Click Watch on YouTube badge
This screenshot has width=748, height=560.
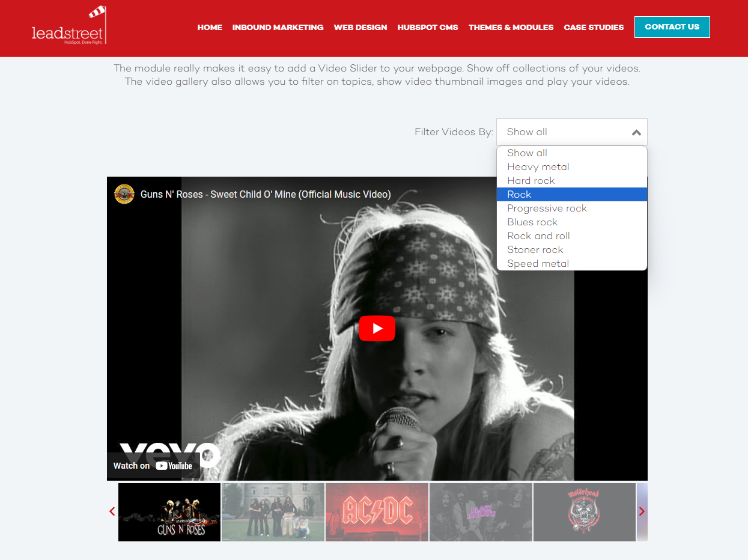153,466
